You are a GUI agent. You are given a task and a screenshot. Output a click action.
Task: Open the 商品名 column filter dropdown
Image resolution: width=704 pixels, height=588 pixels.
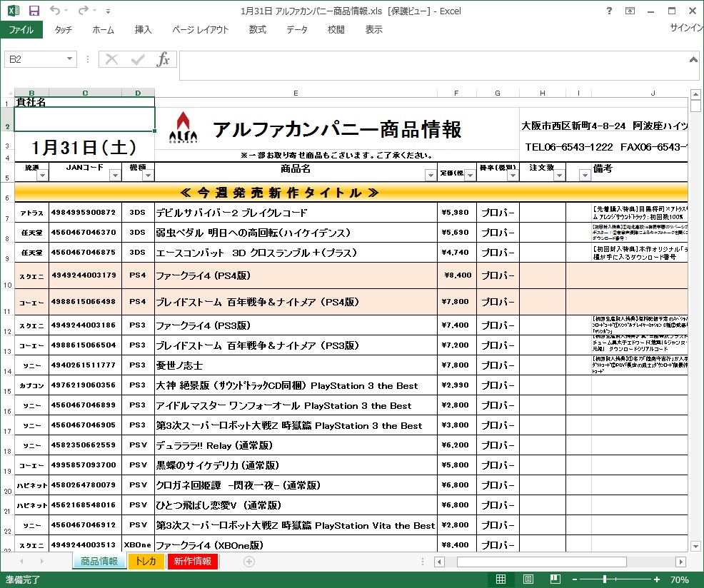431,175
